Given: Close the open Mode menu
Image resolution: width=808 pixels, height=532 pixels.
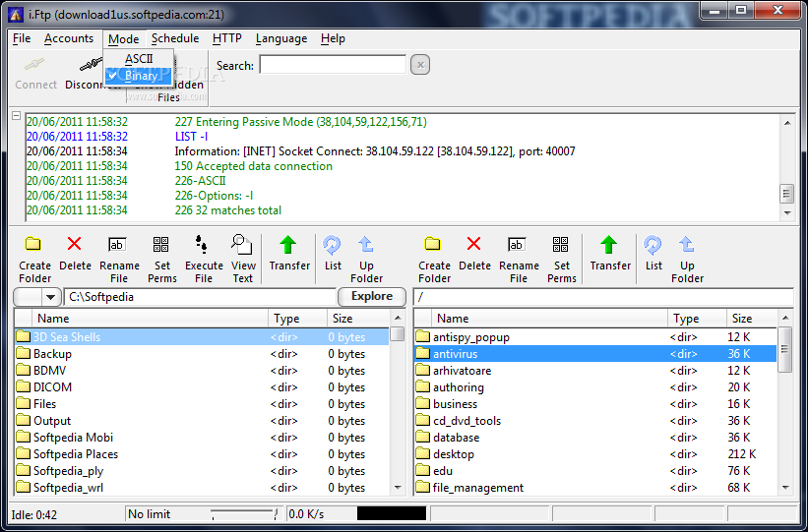Looking at the screenshot, I should (124, 39).
